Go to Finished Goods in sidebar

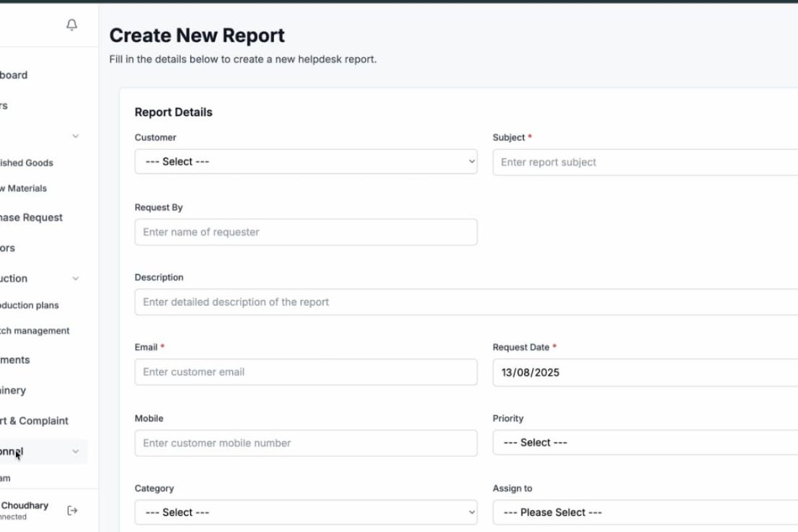[x=25, y=163]
